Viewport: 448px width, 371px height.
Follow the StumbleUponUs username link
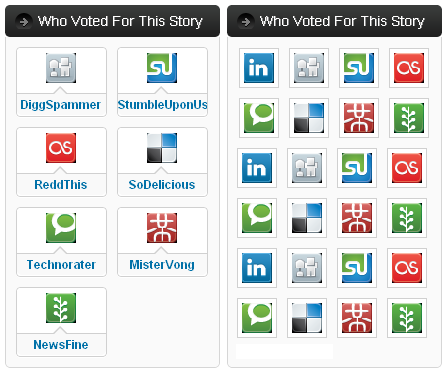163,105
